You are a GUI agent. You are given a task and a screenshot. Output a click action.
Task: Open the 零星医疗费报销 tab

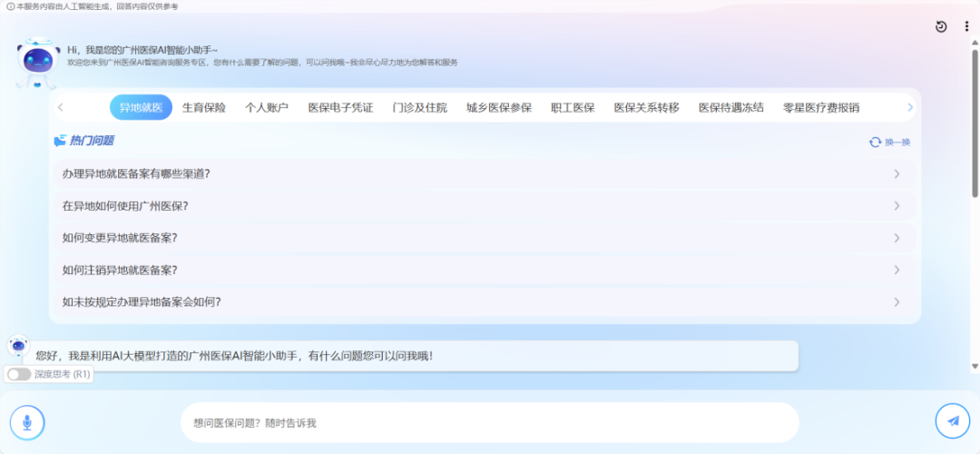(821, 107)
